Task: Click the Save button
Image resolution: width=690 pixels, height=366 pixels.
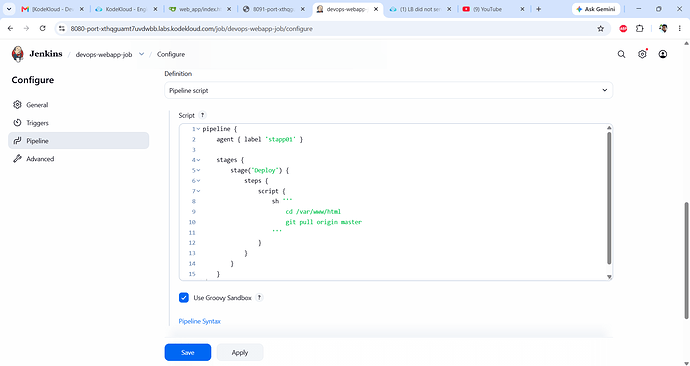Action: (x=188, y=352)
